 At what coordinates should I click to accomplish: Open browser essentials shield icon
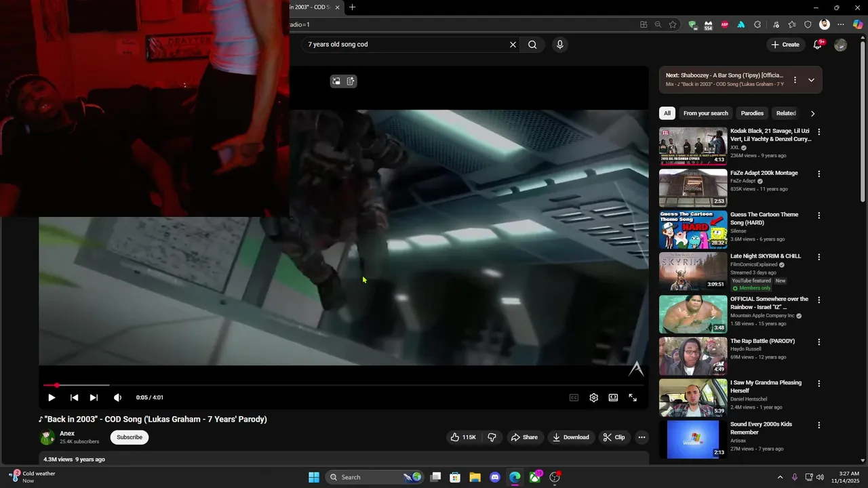(x=808, y=24)
